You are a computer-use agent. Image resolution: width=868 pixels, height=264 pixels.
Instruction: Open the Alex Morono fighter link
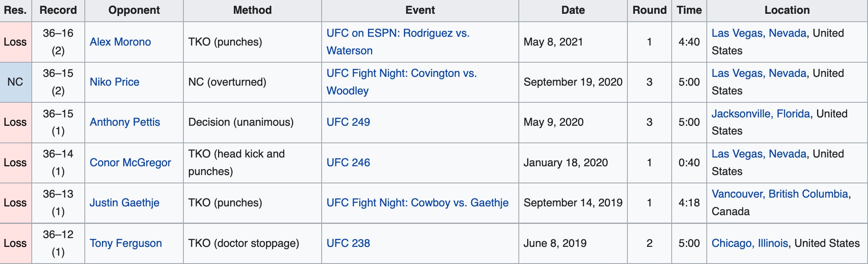(x=120, y=42)
